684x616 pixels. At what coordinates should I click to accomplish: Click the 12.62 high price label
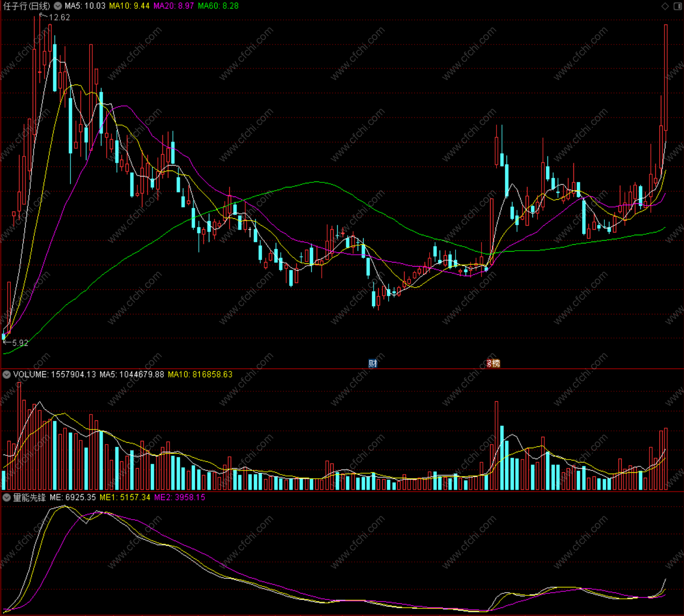click(59, 17)
